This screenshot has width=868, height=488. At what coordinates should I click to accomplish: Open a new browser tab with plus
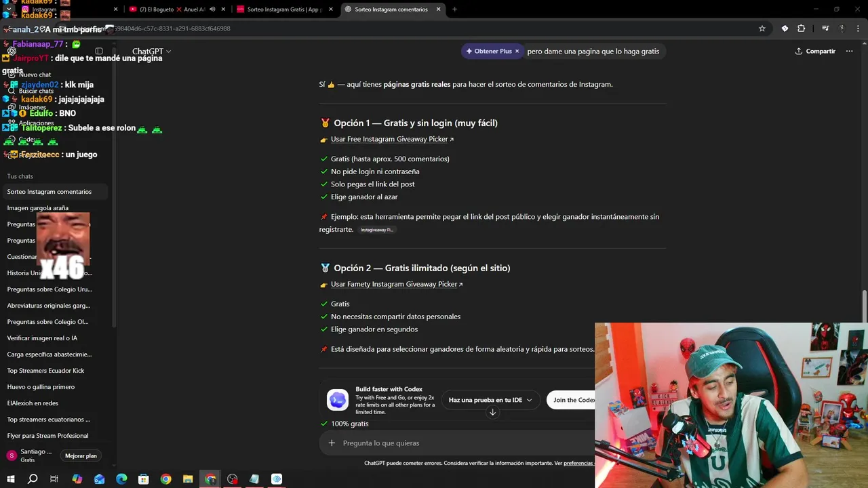(x=454, y=9)
